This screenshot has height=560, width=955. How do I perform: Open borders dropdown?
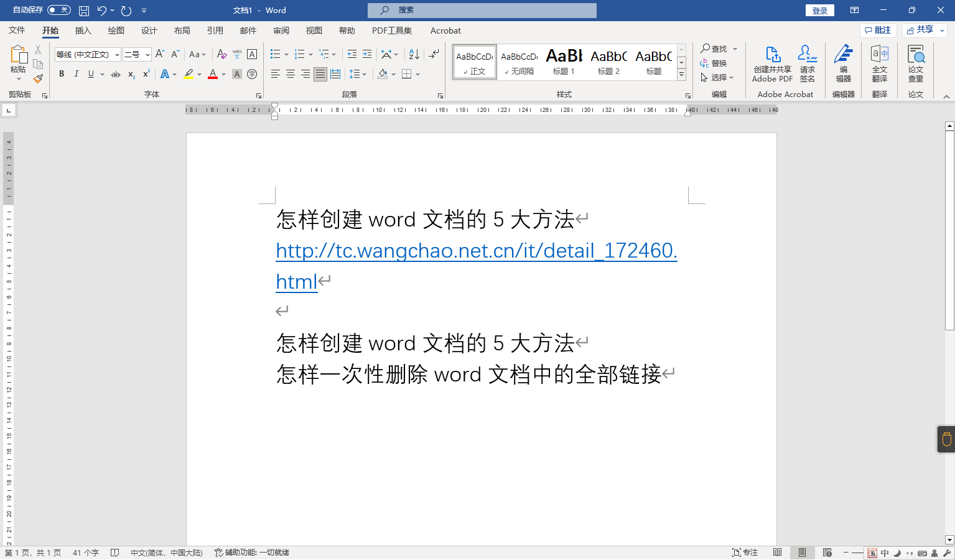pyautogui.click(x=418, y=74)
